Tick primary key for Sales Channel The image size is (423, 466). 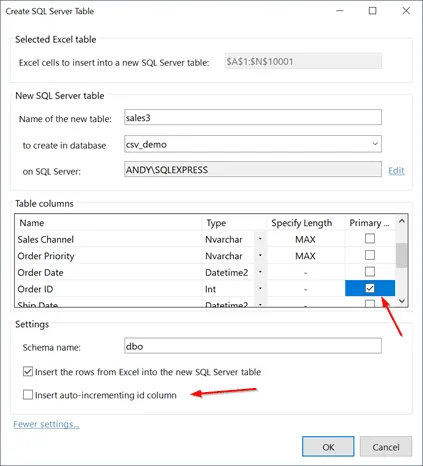click(370, 239)
